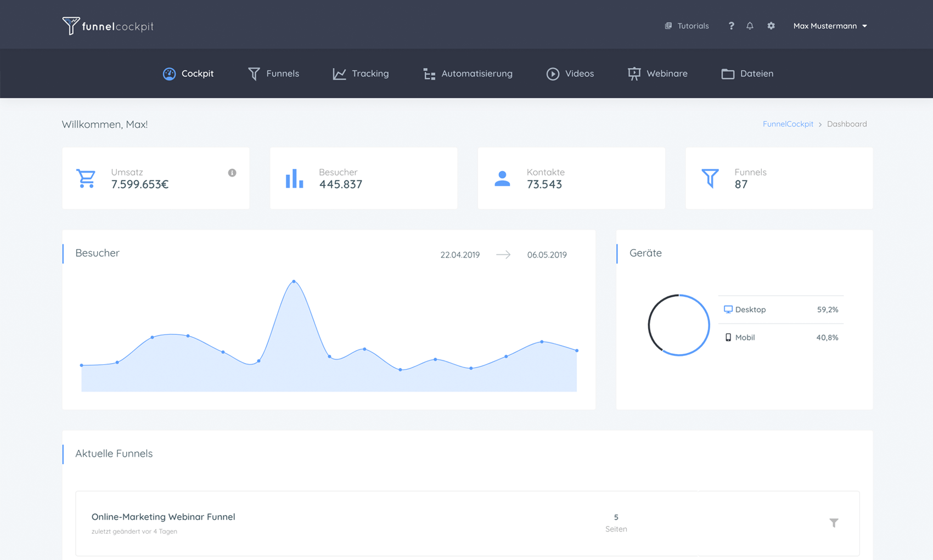Click the info tooltip on the Umsatz card
The image size is (933, 560).
[x=232, y=172]
